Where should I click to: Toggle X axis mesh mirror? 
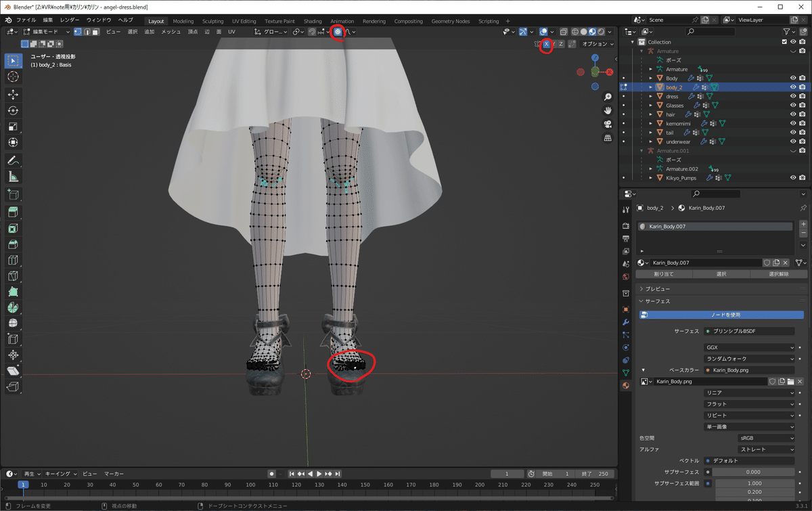point(547,44)
